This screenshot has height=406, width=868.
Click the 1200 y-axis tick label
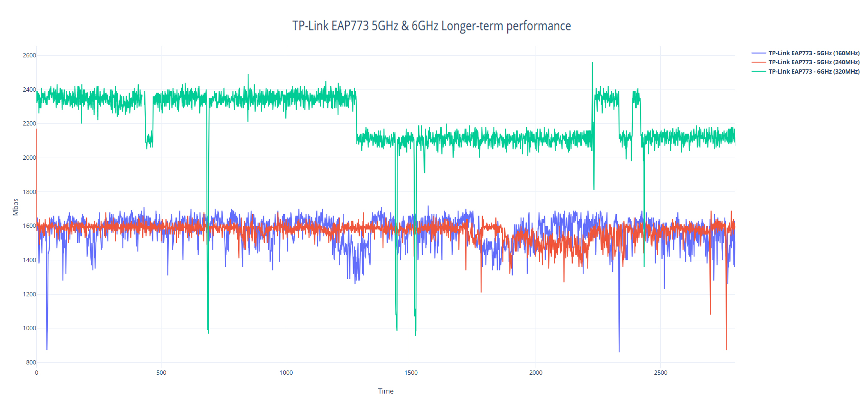click(29, 294)
